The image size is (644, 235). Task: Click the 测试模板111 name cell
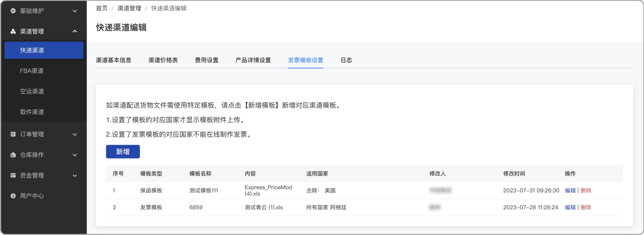[x=203, y=190]
